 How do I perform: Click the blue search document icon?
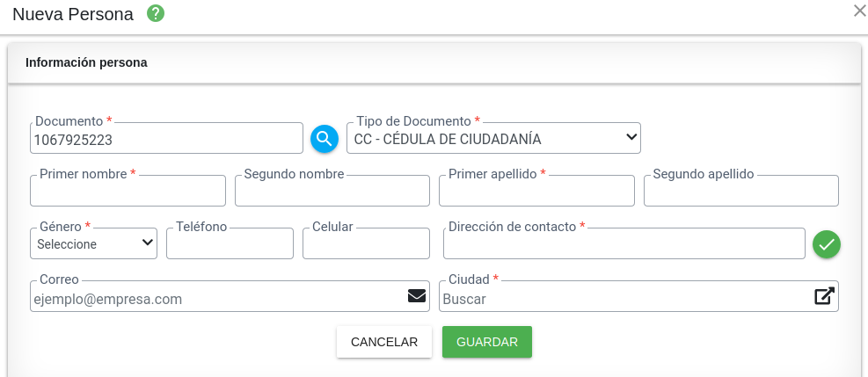coord(325,138)
